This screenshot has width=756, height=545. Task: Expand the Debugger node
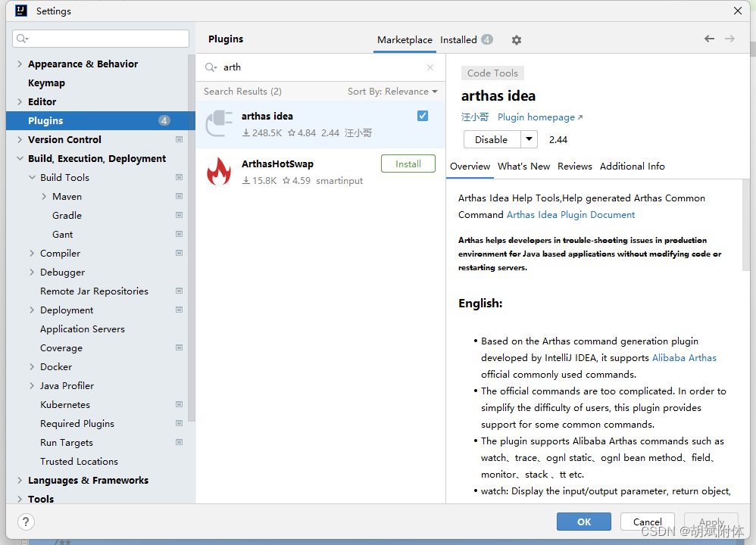[x=32, y=272]
